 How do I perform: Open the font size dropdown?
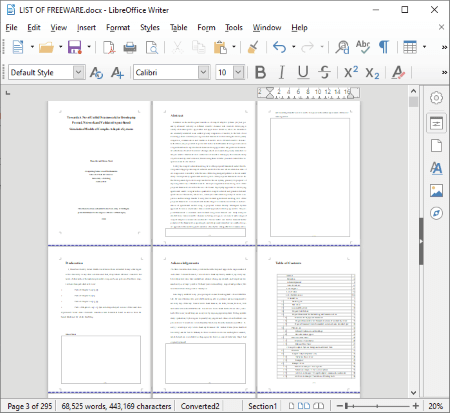pyautogui.click(x=238, y=72)
